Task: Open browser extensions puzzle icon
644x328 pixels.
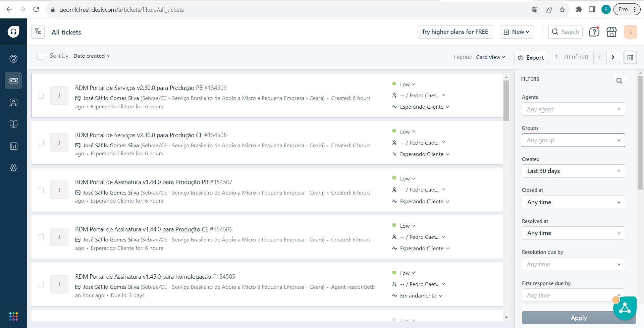Action: tap(579, 9)
